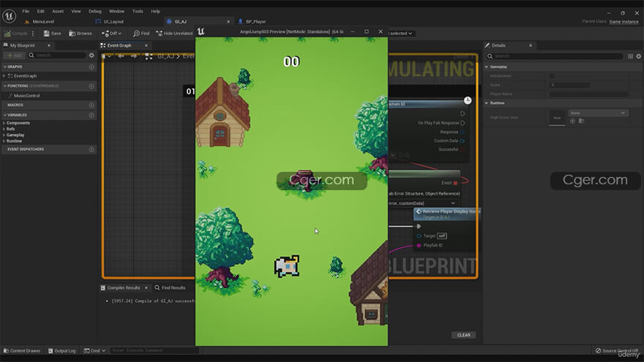The width and height of the screenshot is (644, 362).
Task: Close the My Blueprint panel tab
Action: coord(49,45)
